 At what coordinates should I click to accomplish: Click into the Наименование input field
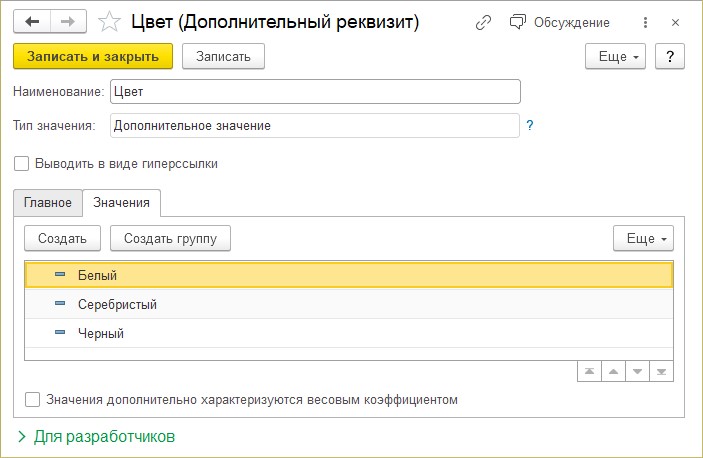click(x=315, y=92)
